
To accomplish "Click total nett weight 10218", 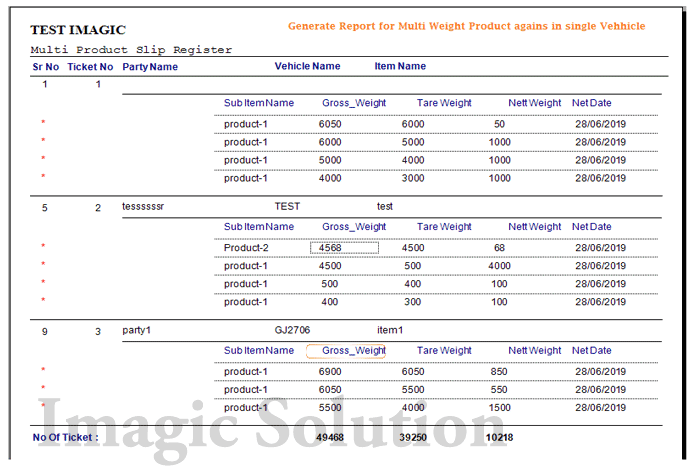I will tap(499, 438).
